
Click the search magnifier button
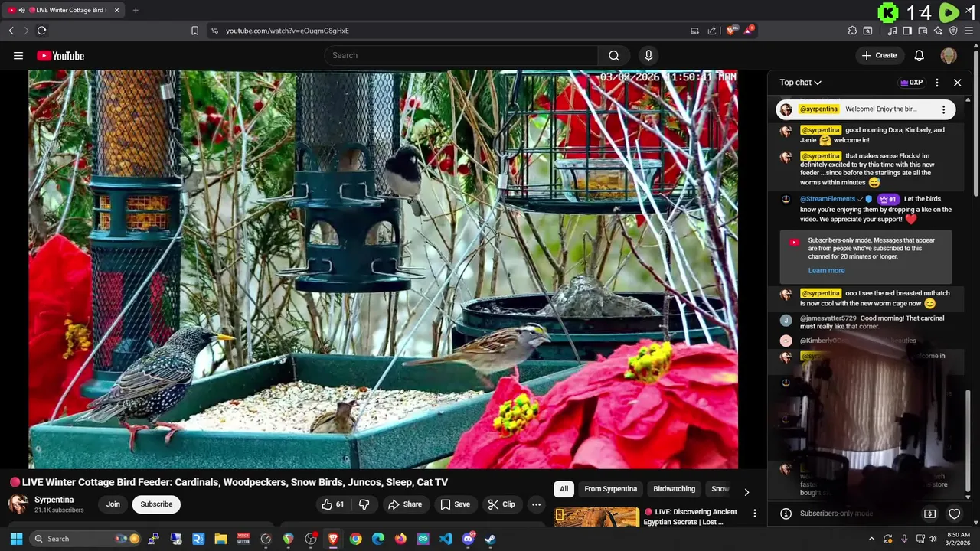point(614,55)
